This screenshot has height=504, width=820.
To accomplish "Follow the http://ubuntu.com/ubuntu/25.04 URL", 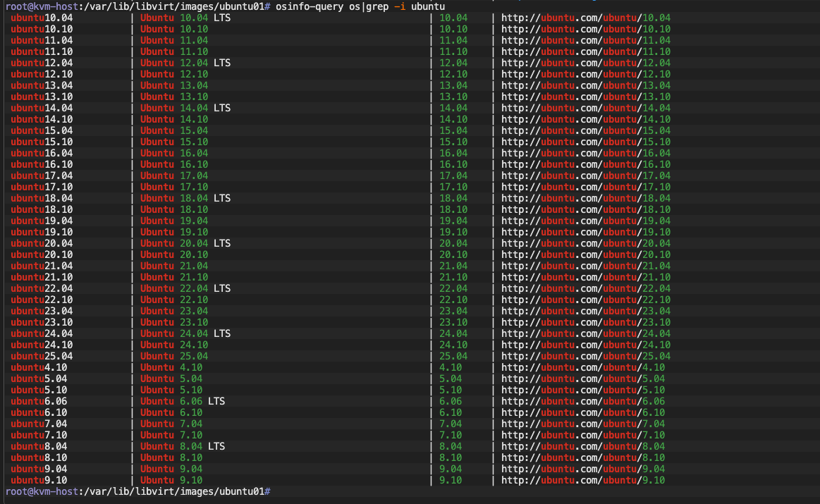I will (586, 356).
